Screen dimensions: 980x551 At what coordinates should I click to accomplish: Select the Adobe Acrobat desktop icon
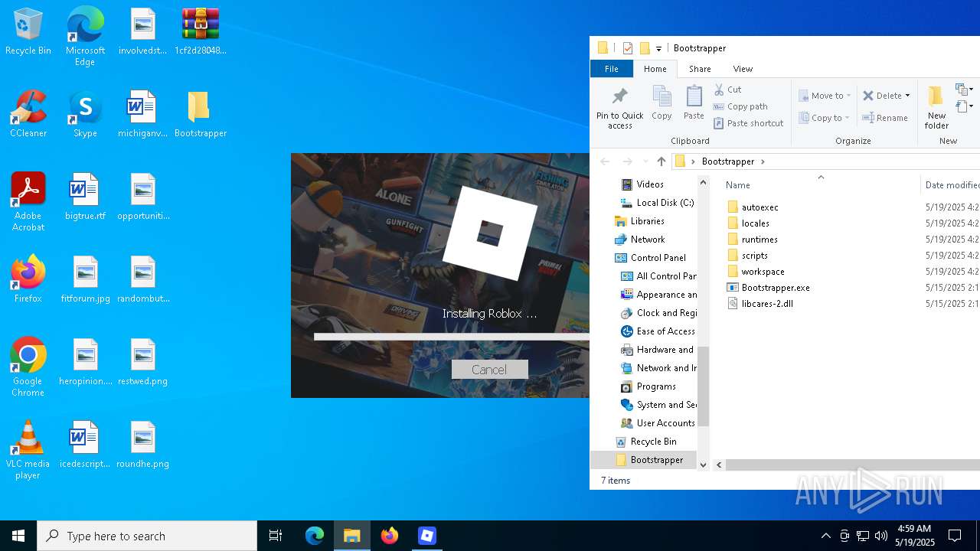coord(28,202)
